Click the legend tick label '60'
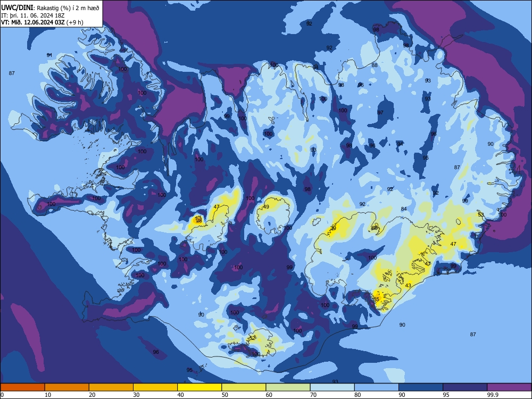Image resolution: width=532 pixels, height=399 pixels. [x=269, y=395]
